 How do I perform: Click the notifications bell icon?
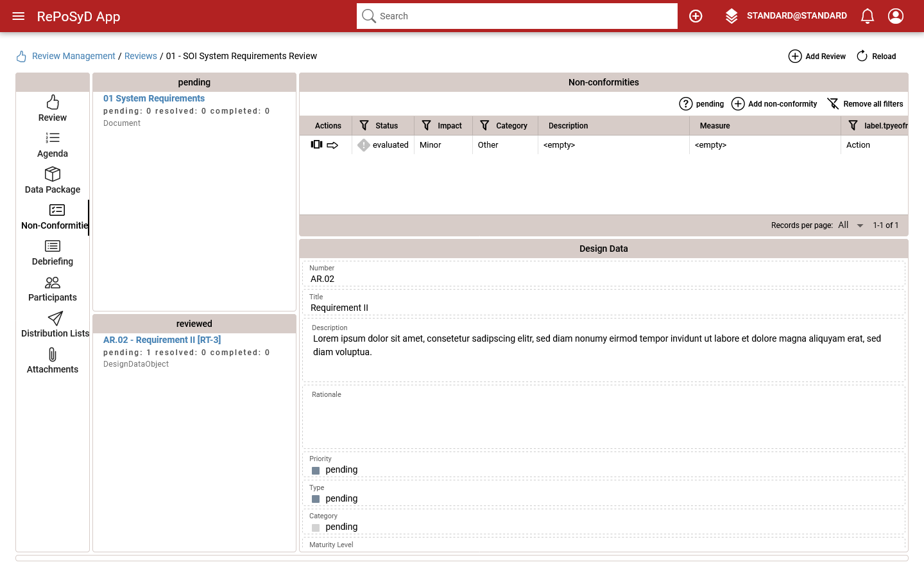click(x=868, y=16)
